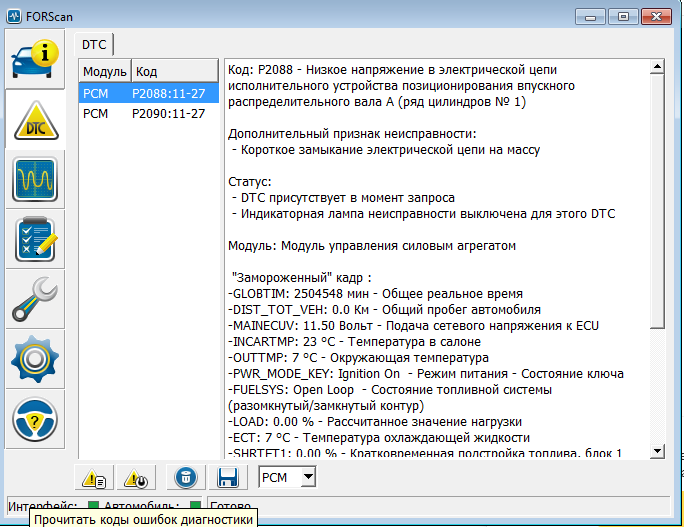This screenshot has height=527, width=684.
Task: Click the Код column header
Action: pyautogui.click(x=174, y=71)
